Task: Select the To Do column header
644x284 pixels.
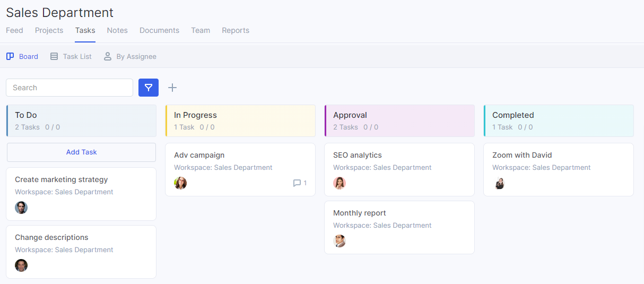Action: pyautogui.click(x=81, y=121)
